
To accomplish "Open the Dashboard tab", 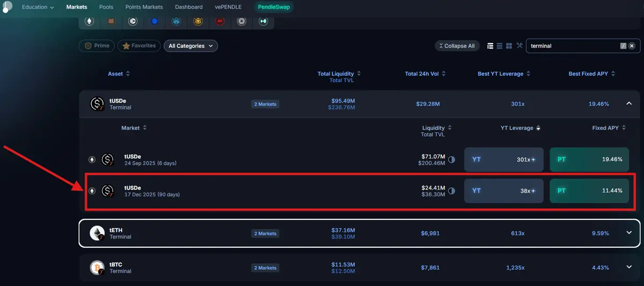I will [x=189, y=7].
